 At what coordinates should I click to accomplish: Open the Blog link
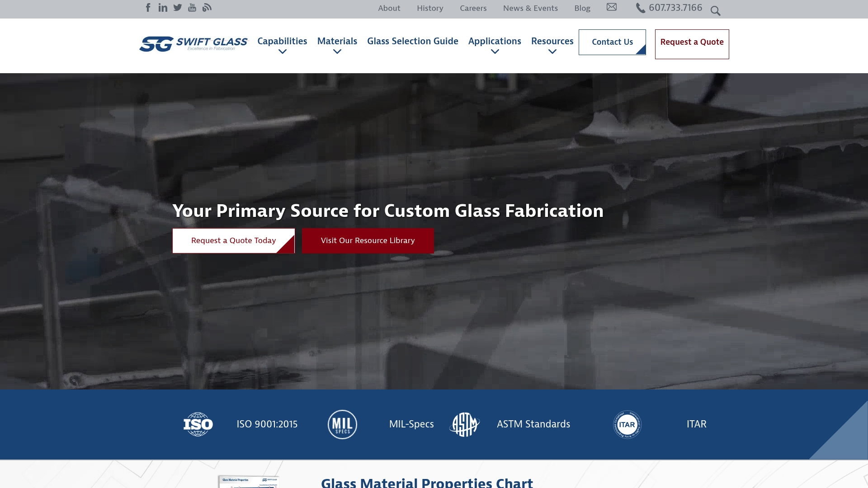tap(582, 8)
